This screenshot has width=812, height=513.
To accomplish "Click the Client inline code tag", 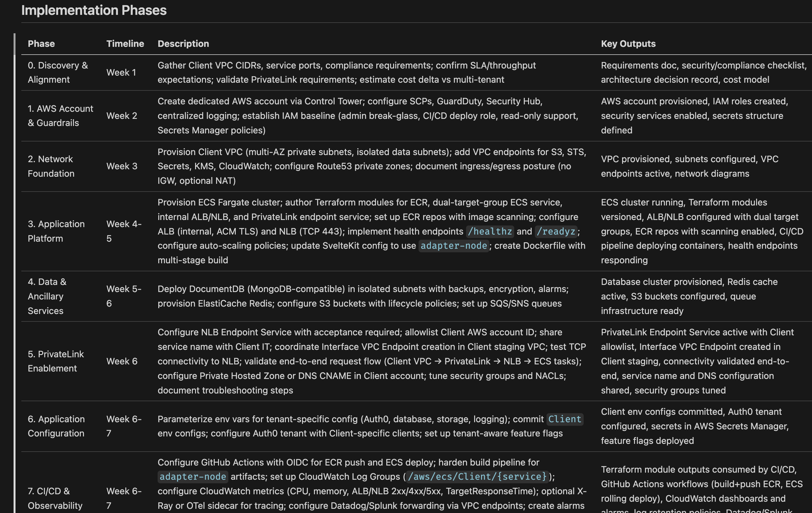I will click(x=565, y=419).
